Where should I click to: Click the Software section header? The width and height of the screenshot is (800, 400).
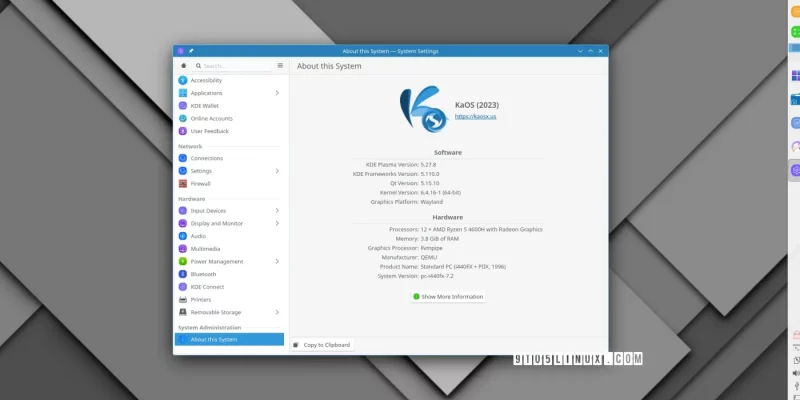pos(448,153)
